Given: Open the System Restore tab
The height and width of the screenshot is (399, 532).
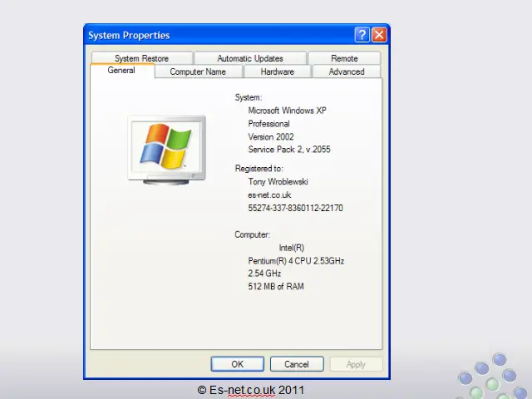Looking at the screenshot, I should click(142, 58).
